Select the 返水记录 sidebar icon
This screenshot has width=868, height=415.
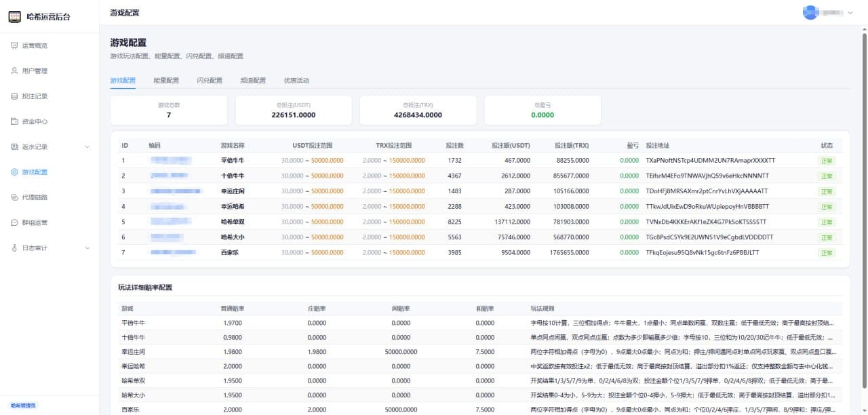[x=15, y=146]
